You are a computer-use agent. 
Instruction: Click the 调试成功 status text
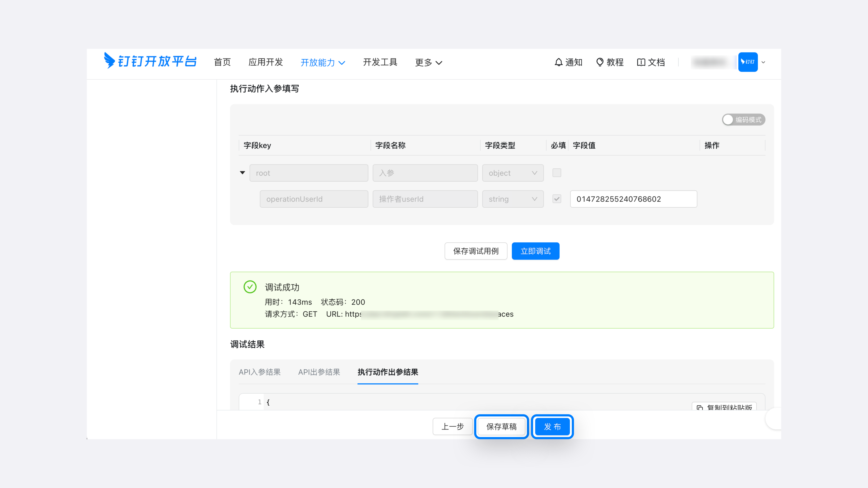(282, 287)
